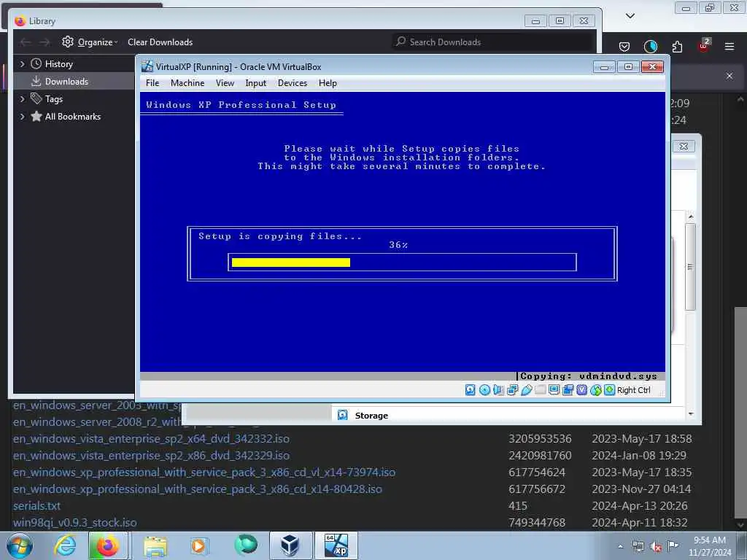Open Windows Explorer from the taskbar

[x=155, y=545]
